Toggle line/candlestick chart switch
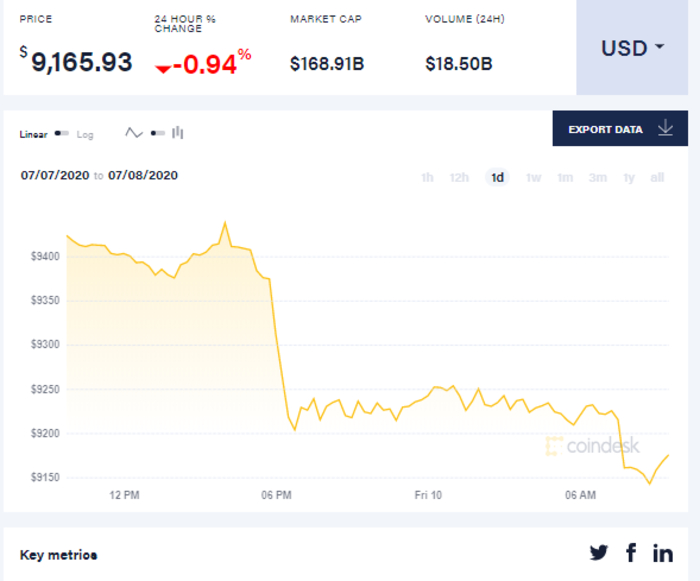The width and height of the screenshot is (700, 581). (157, 133)
